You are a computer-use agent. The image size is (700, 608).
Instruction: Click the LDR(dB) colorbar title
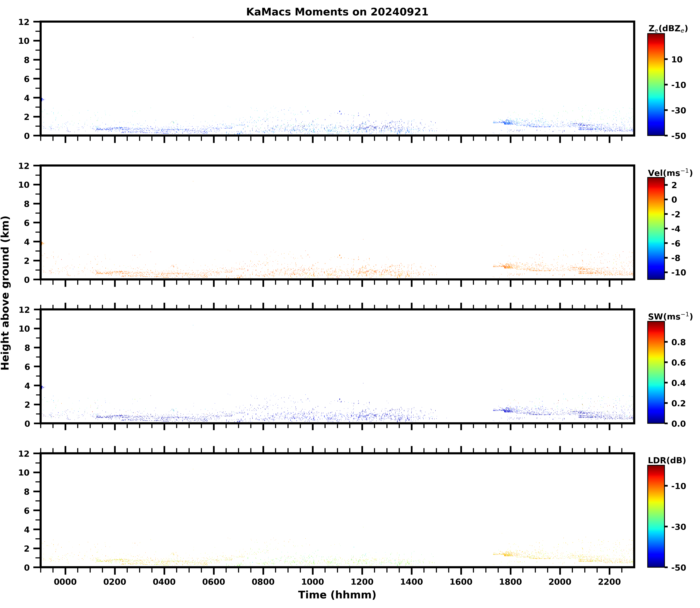click(x=667, y=460)
